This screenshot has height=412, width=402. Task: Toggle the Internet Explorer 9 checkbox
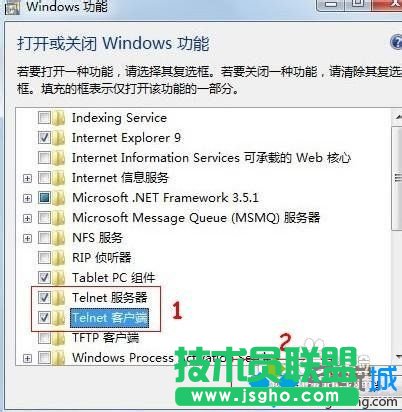(x=44, y=138)
